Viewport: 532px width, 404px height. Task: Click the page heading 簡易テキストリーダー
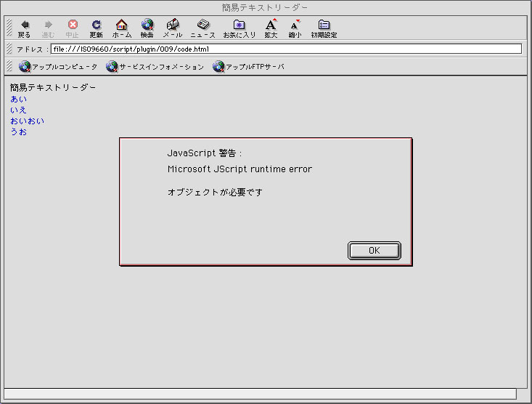point(53,88)
